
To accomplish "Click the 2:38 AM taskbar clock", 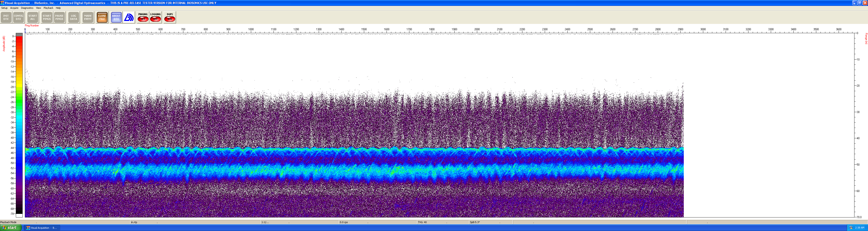I will [x=860, y=228].
